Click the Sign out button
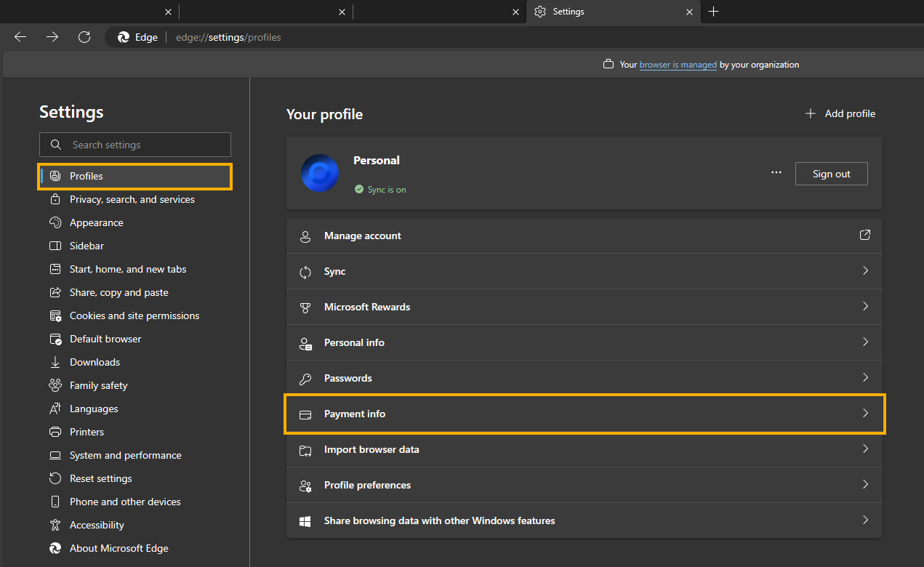The height and width of the screenshot is (567, 924). 831,174
